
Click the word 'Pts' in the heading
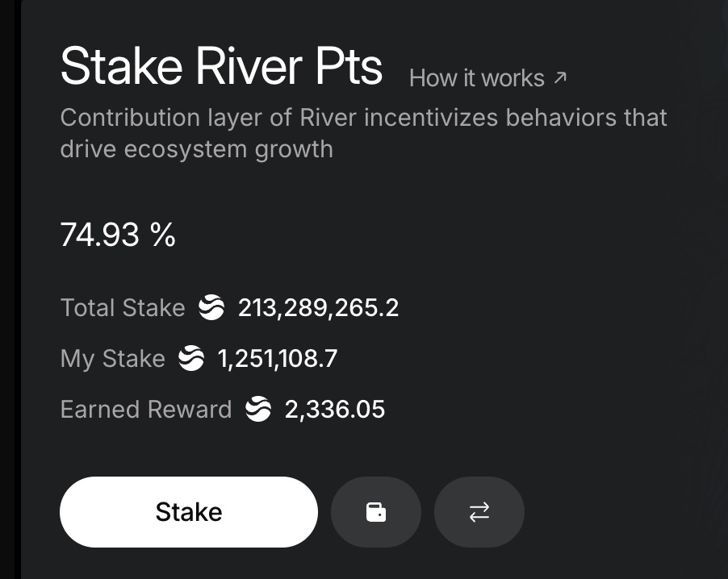[x=349, y=66]
